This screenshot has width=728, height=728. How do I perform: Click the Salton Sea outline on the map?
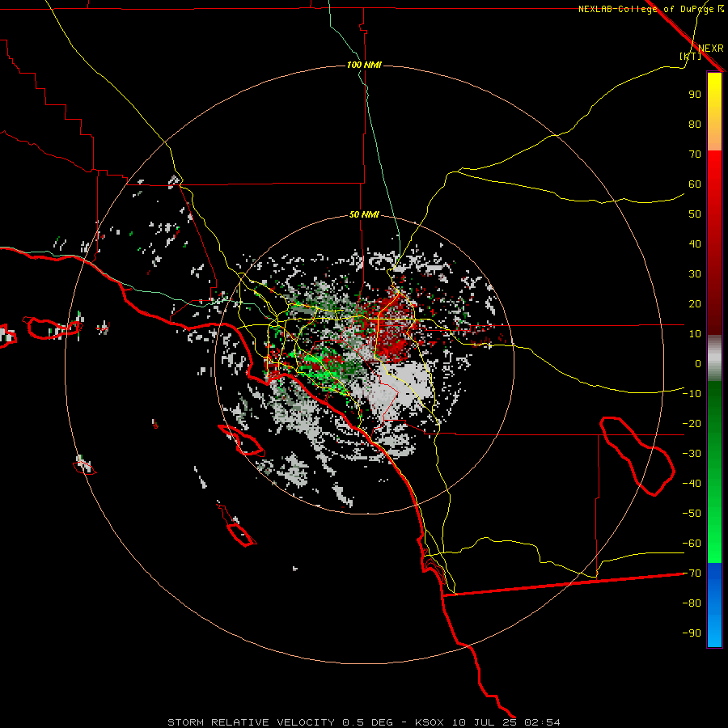[637, 456]
